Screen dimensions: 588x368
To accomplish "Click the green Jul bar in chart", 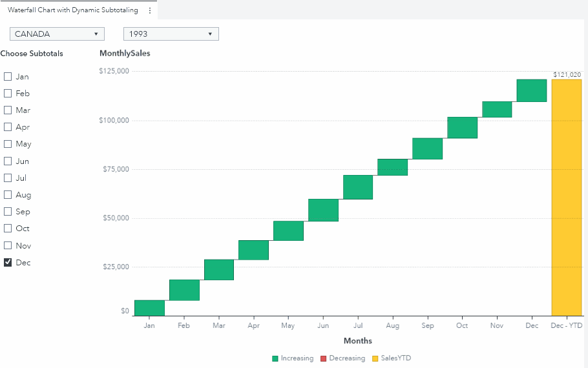I will 358,187.
